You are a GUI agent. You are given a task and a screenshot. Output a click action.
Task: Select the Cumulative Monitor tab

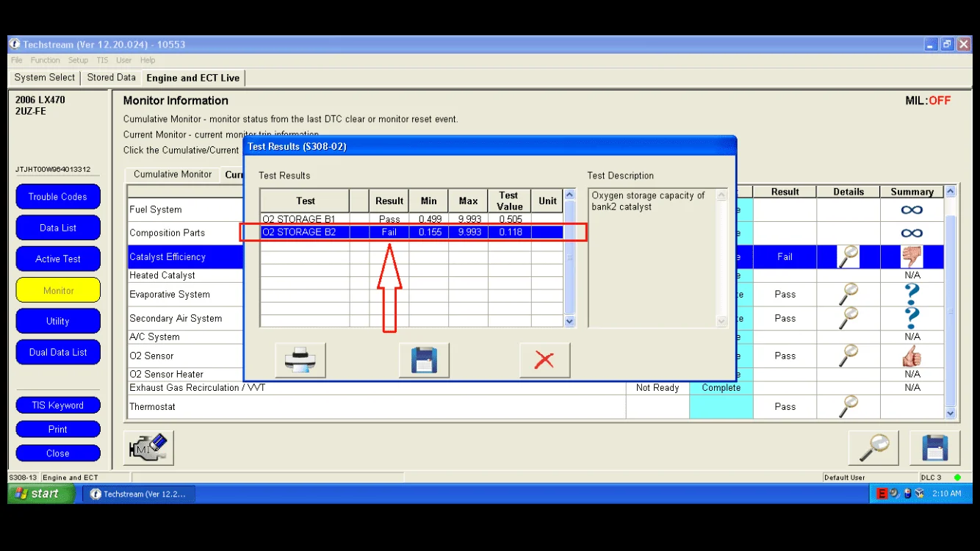173,174
